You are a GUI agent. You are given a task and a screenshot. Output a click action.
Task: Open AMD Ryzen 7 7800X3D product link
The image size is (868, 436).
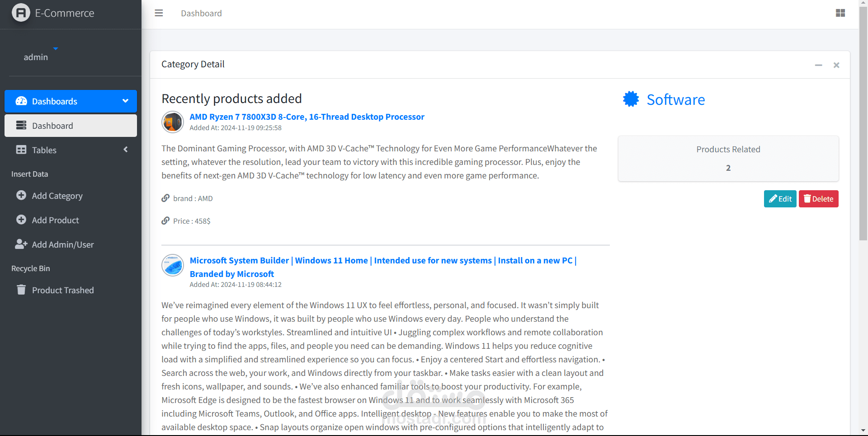[307, 117]
